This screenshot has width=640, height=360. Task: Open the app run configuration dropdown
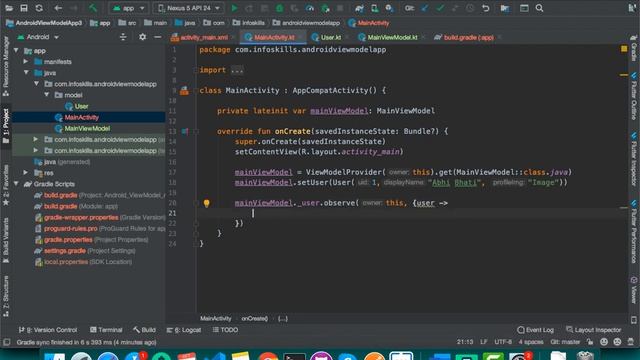129,8
